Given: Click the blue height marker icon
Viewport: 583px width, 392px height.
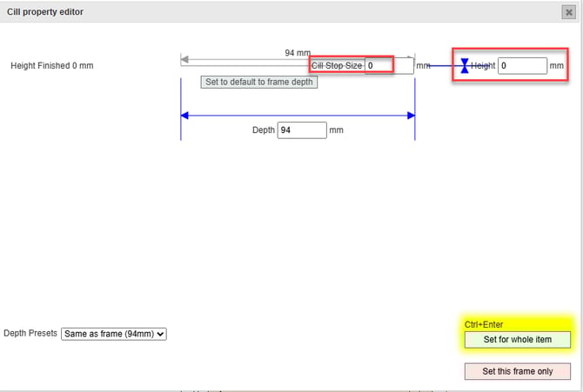Looking at the screenshot, I should pyautogui.click(x=465, y=65).
